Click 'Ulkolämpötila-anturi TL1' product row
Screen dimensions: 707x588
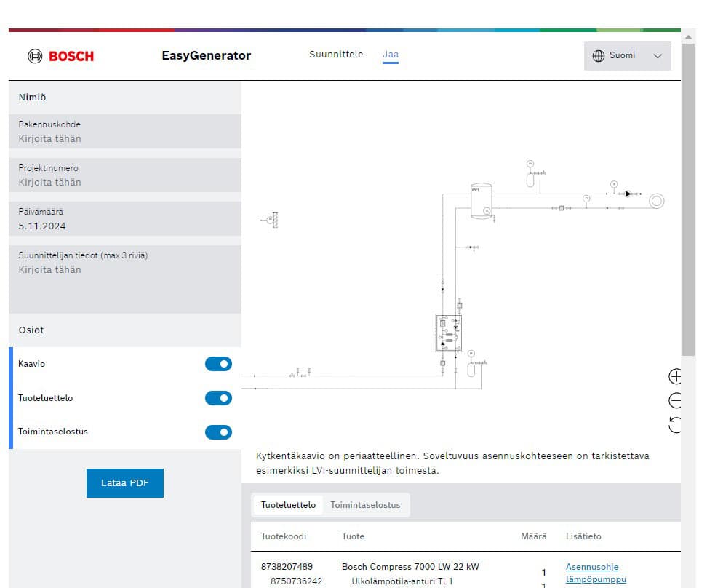pyautogui.click(x=402, y=581)
